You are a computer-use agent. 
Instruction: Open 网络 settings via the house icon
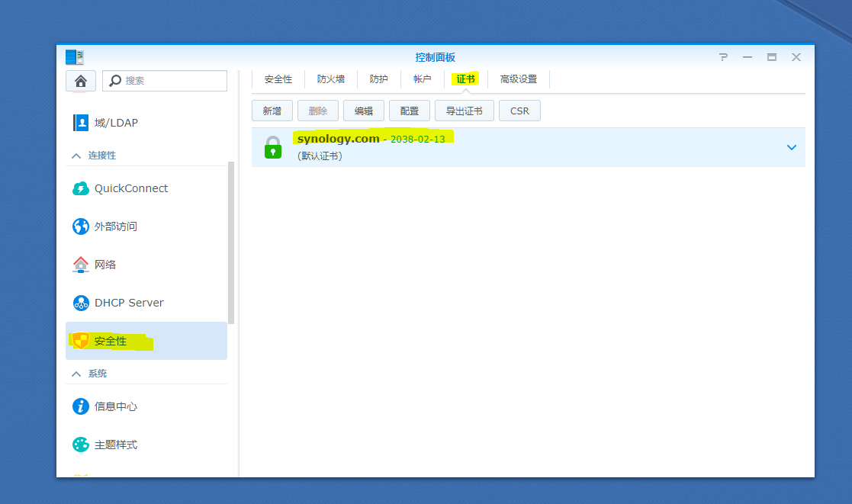point(81,264)
